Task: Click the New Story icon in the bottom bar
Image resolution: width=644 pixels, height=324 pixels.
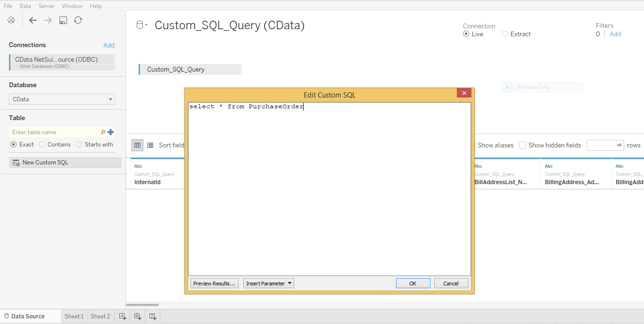Action: coord(152,316)
